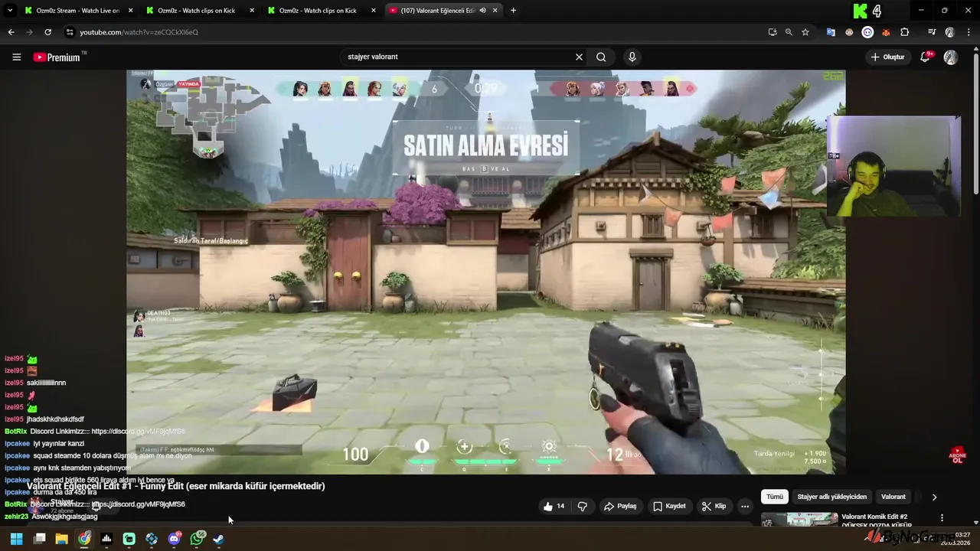Screen dimensions: 980x551
Task: Click the Oluştur create button
Action: 887,57
